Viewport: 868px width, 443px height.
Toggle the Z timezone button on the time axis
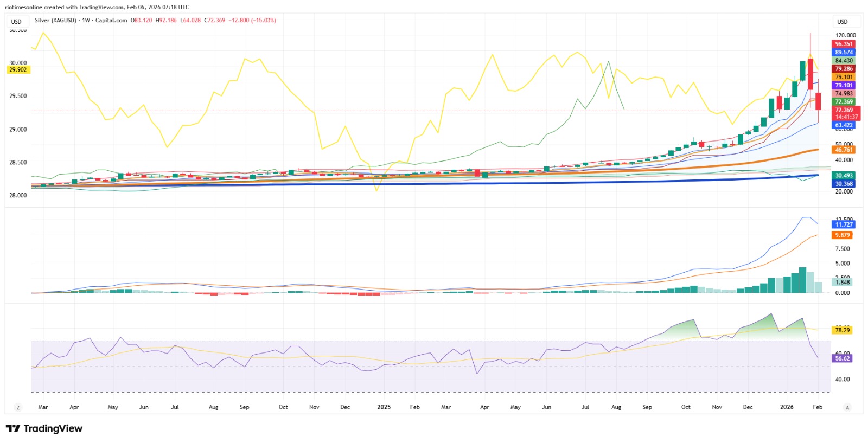click(x=18, y=407)
